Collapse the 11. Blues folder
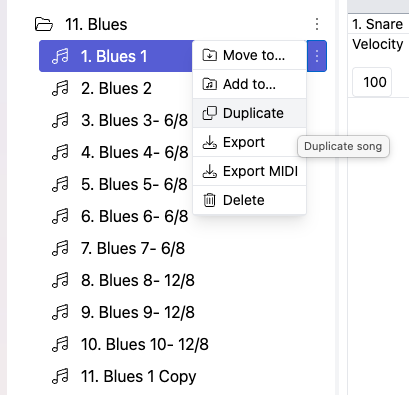409x395 pixels. (96, 24)
